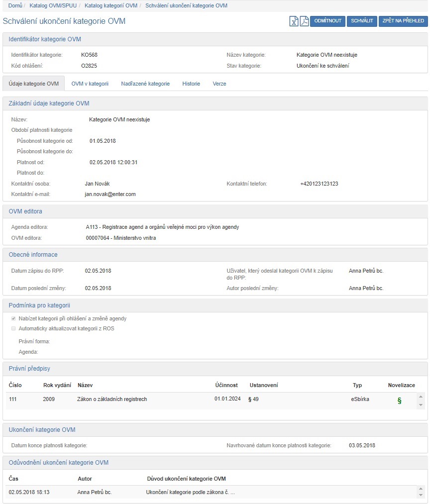The width and height of the screenshot is (430, 504).
Task: Select the Historie tab
Action: tap(191, 84)
